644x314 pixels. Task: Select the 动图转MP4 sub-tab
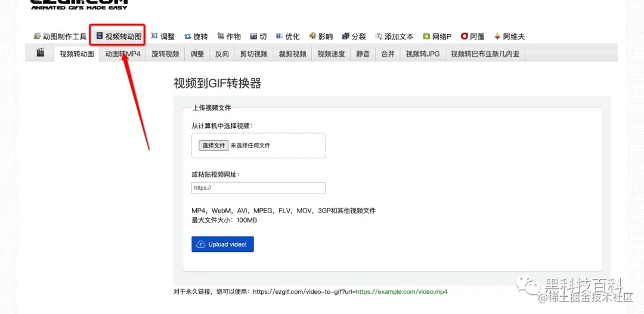(x=123, y=54)
